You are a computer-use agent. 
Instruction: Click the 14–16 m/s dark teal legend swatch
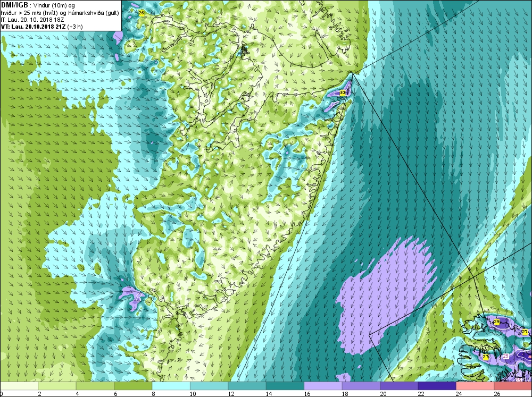(285, 386)
